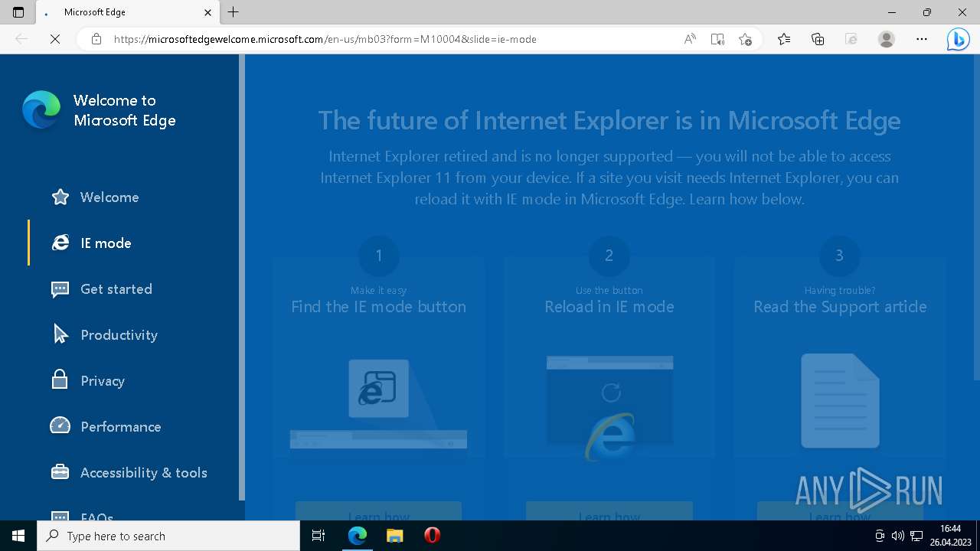Open Bing chat sidebar
This screenshot has height=551, width=980.
tap(958, 39)
